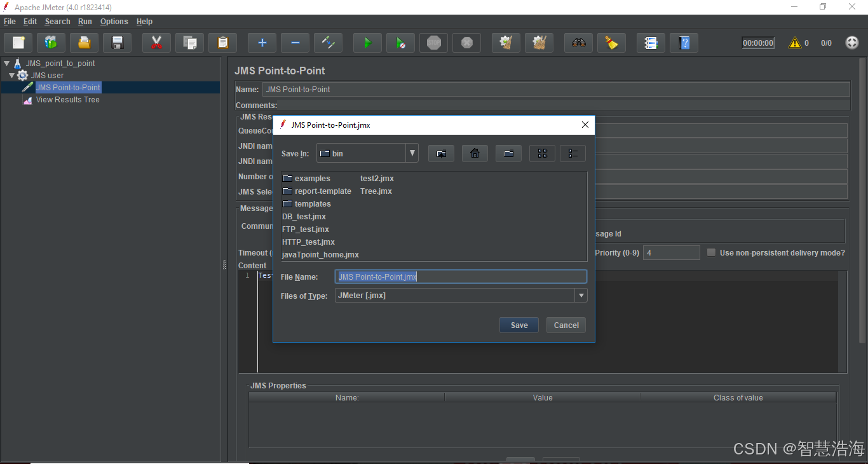Click the remote engines status icon
868x464 pixels.
(x=852, y=43)
